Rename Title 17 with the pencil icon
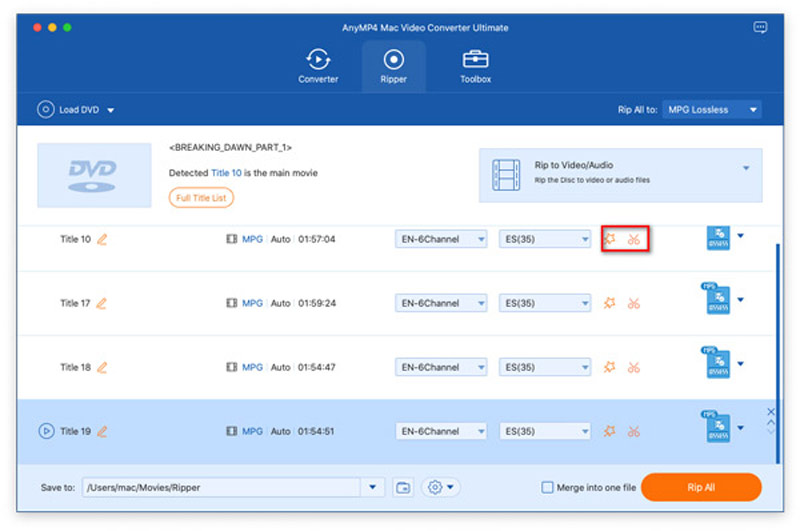This screenshot has height=531, width=800. [102, 304]
